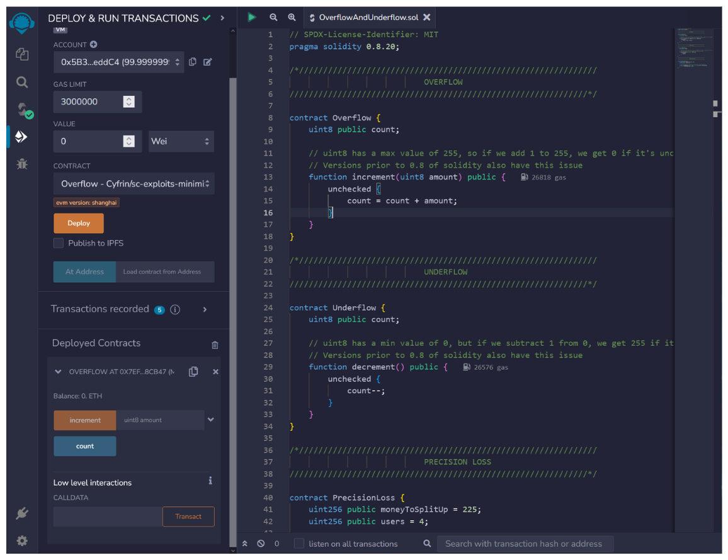Image resolution: width=728 pixels, height=560 pixels.
Task: Open the Account address dropdown
Action: (118, 62)
